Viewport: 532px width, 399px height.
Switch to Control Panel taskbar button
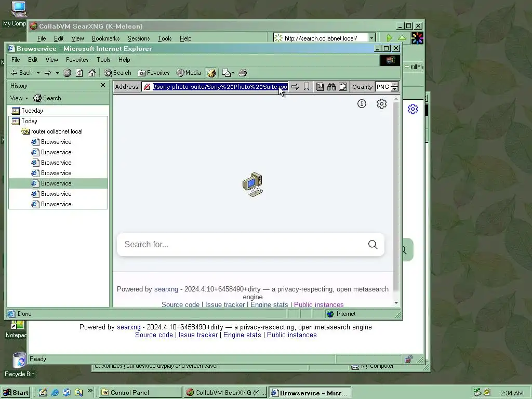[141, 393]
